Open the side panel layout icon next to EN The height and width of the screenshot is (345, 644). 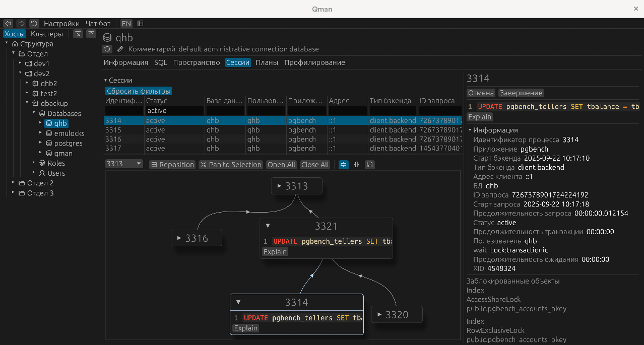[x=141, y=24]
